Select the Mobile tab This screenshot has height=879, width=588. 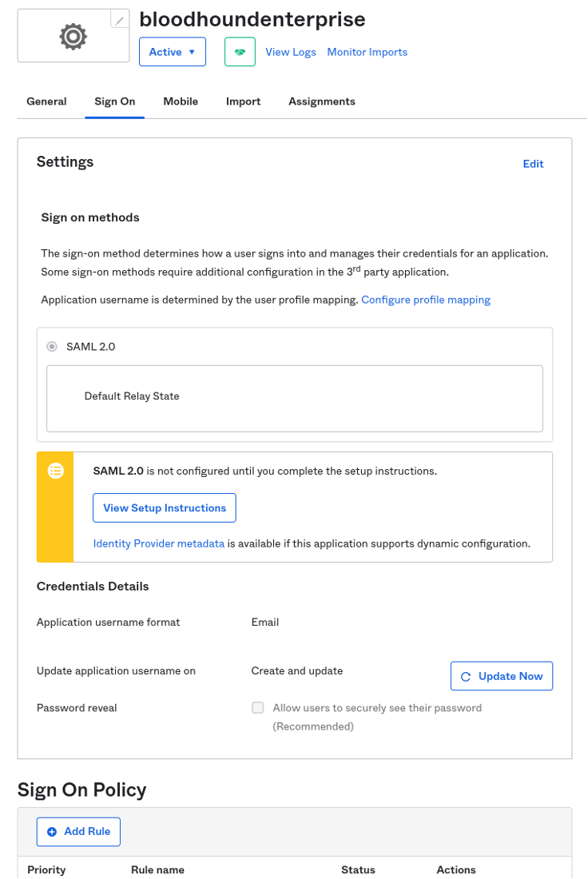tap(181, 101)
